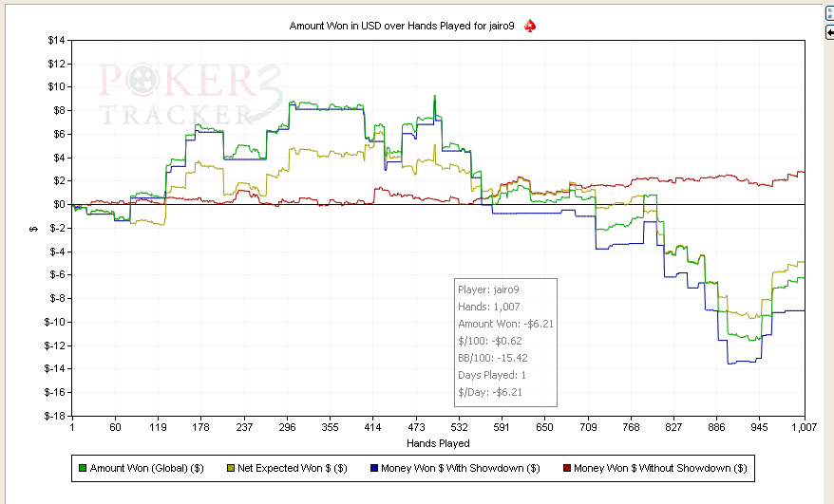Image resolution: width=834 pixels, height=504 pixels.
Task: Click the red Without Showdown legend swatch
Action: [566, 468]
